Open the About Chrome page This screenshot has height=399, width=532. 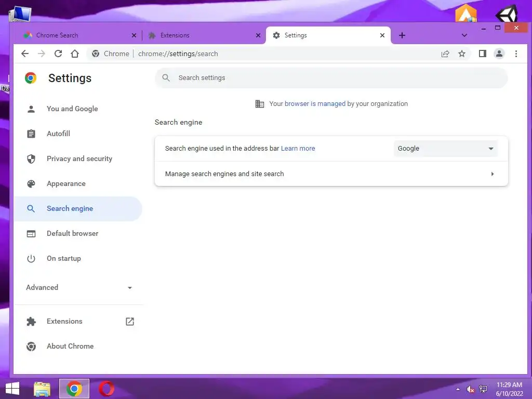[x=78, y=346]
